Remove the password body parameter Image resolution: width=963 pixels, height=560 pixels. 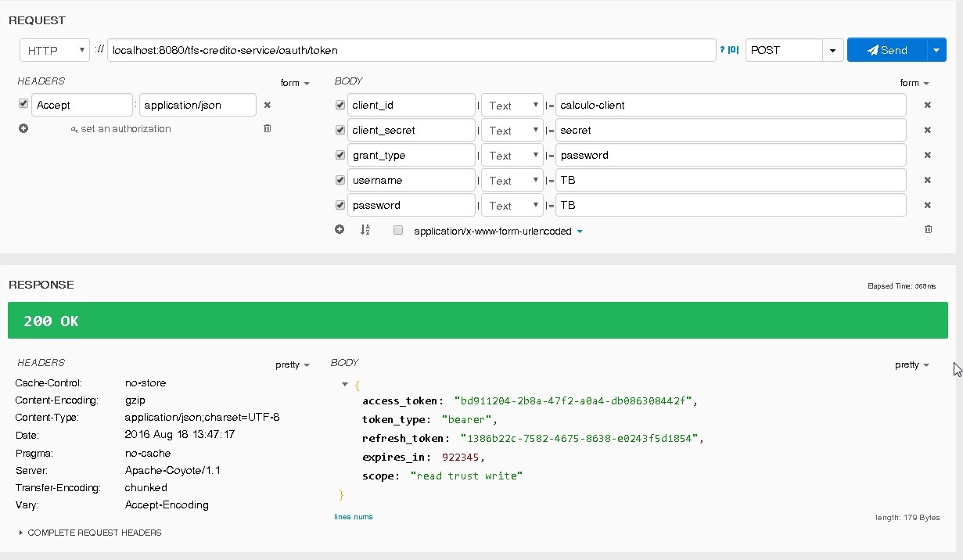point(928,205)
